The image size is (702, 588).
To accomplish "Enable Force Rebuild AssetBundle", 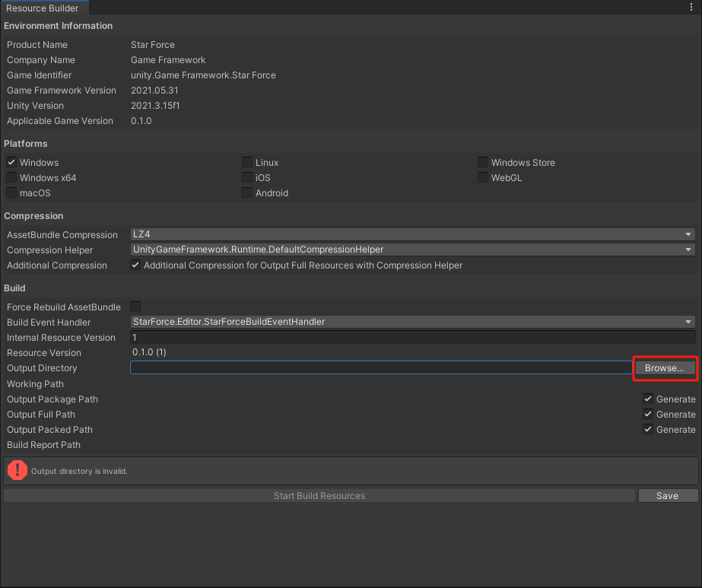I will tap(135, 307).
